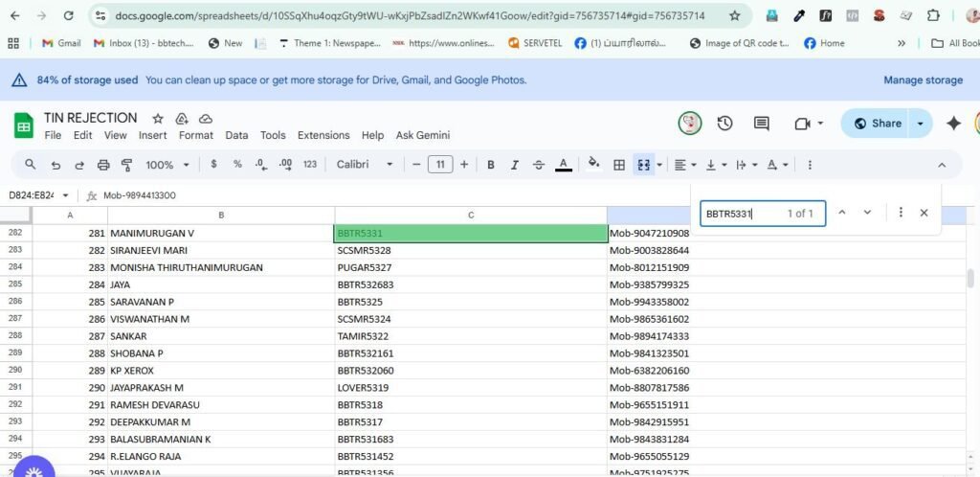This screenshot has height=477, width=980.
Task: Open the Format menu
Action: point(196,136)
